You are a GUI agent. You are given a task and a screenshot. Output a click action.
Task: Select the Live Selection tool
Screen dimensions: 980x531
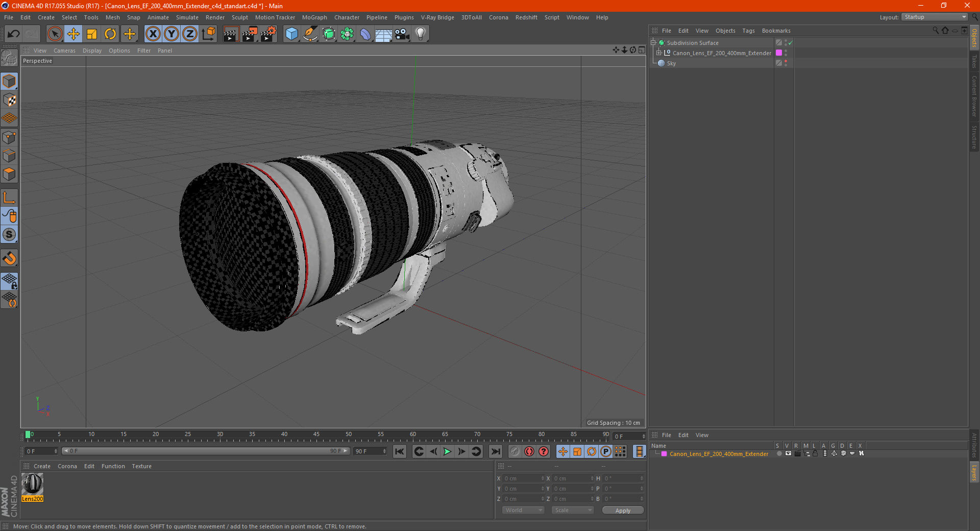click(x=55, y=34)
